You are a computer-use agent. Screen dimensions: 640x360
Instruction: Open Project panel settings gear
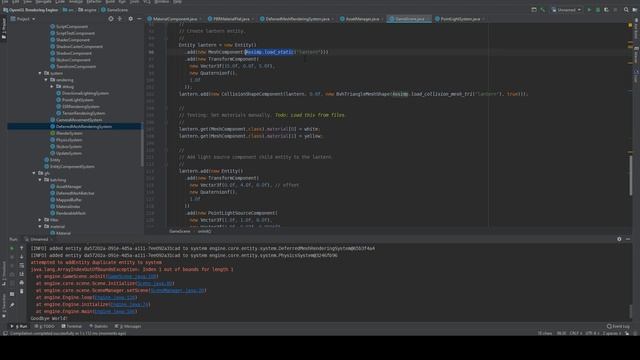pos(131,19)
